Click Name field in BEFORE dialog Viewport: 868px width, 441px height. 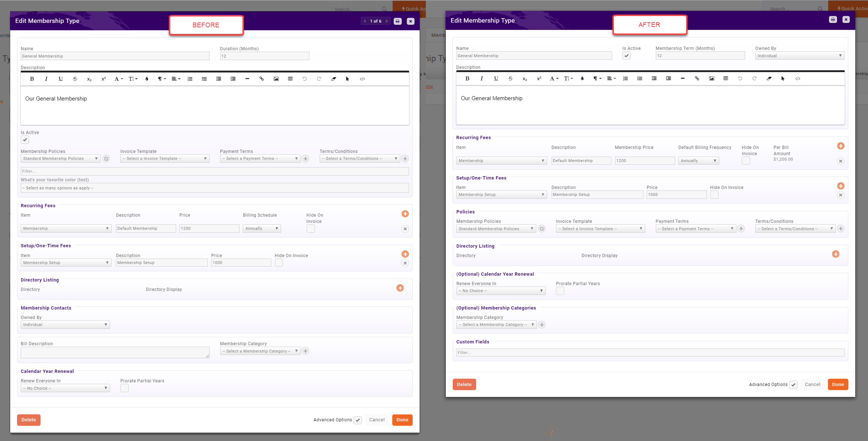click(x=115, y=56)
